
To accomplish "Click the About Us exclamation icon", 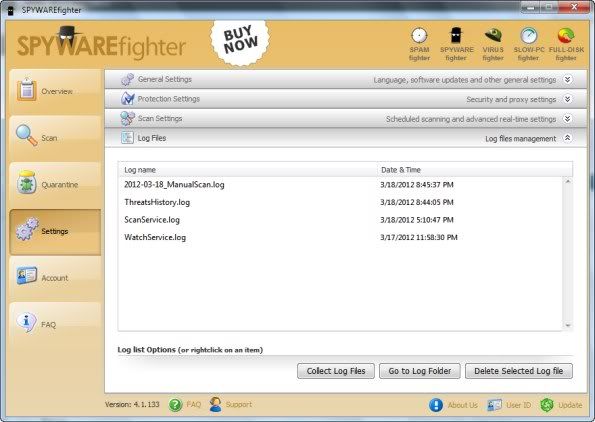I will [436, 405].
